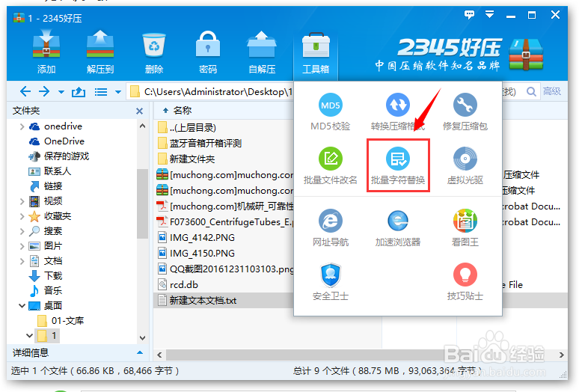Select the F073600_CentrifugeTubes PDF file
Viewport: 579px width, 392px height.
pyautogui.click(x=224, y=222)
